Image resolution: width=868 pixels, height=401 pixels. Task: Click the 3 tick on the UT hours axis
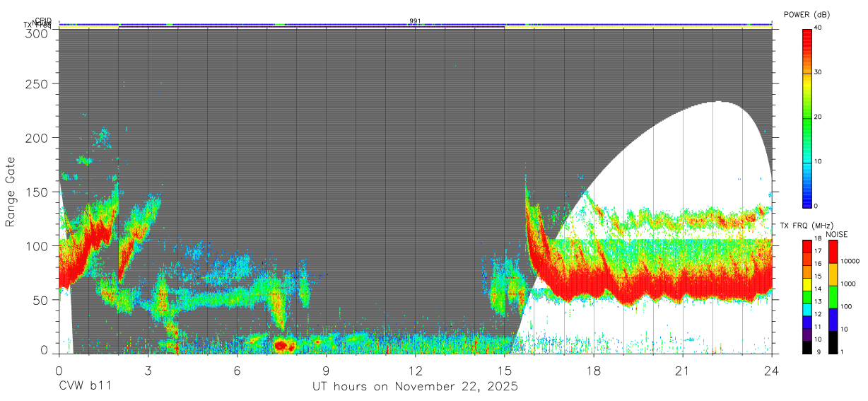148,370
